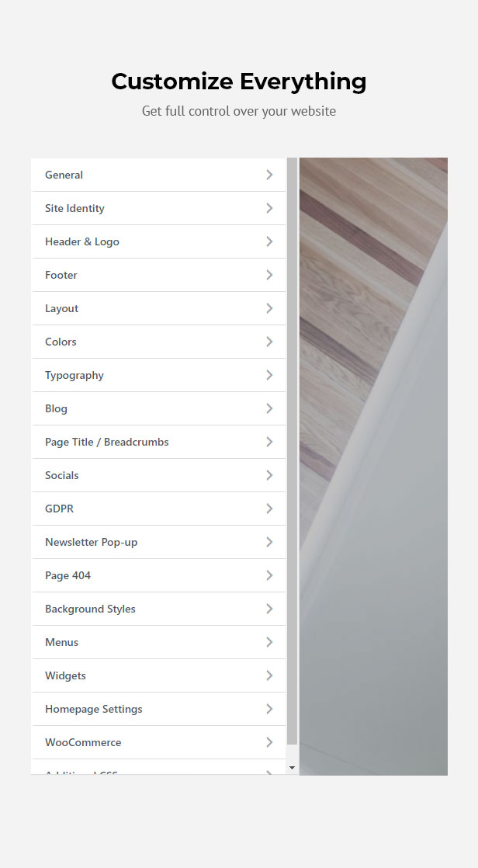Click the vertical scrollbar thumb
Image resolution: width=478 pixels, height=868 pixels.
click(292, 451)
